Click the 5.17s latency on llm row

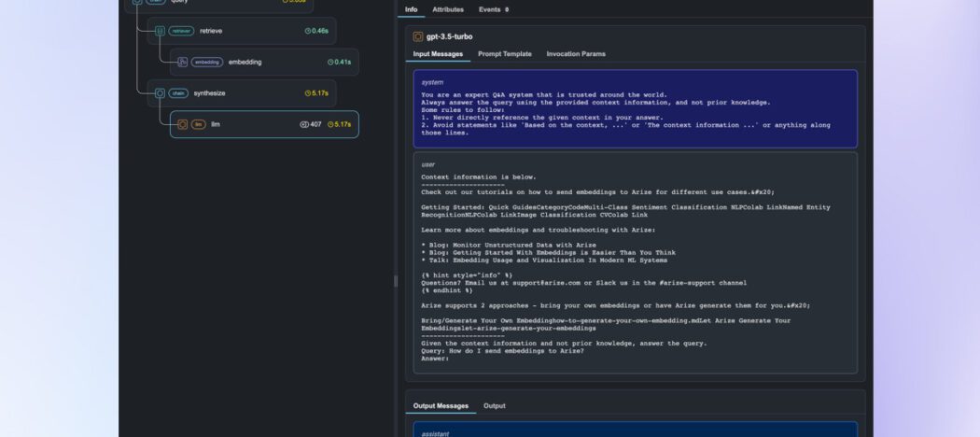click(343, 124)
